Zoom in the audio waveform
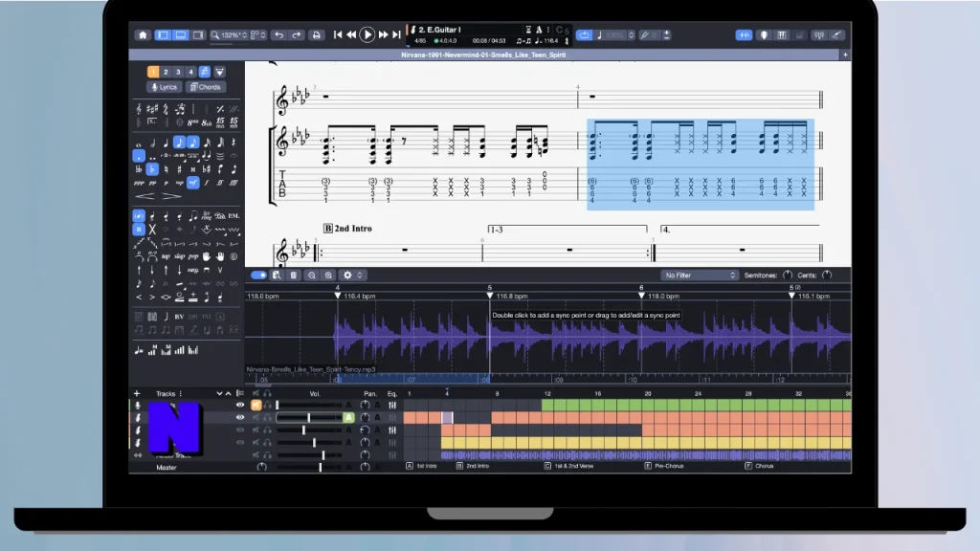Image resolution: width=980 pixels, height=551 pixels. click(x=328, y=275)
